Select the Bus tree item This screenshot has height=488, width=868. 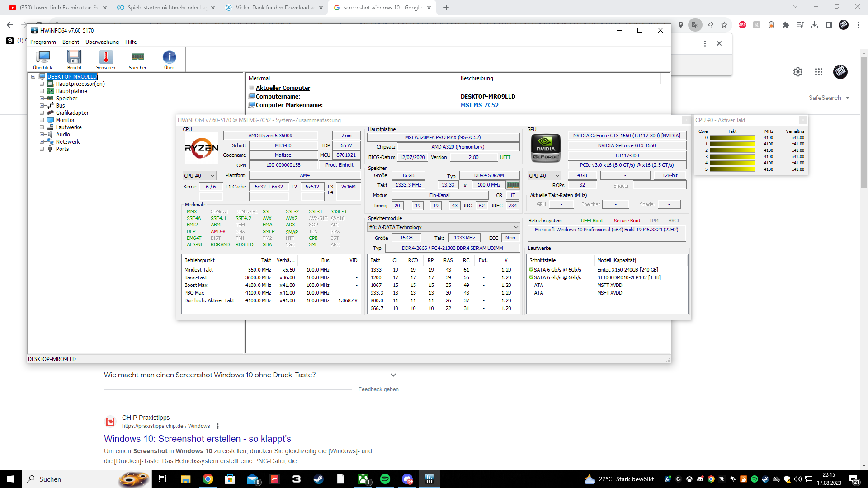60,106
